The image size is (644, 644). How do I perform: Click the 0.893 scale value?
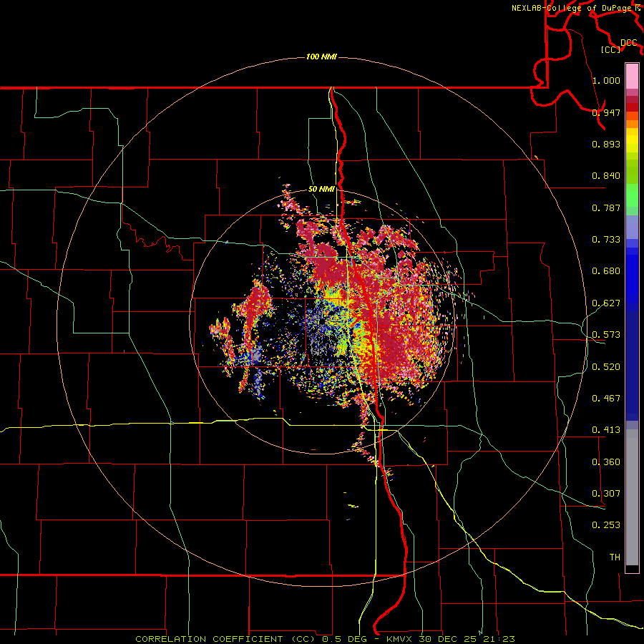tap(606, 144)
